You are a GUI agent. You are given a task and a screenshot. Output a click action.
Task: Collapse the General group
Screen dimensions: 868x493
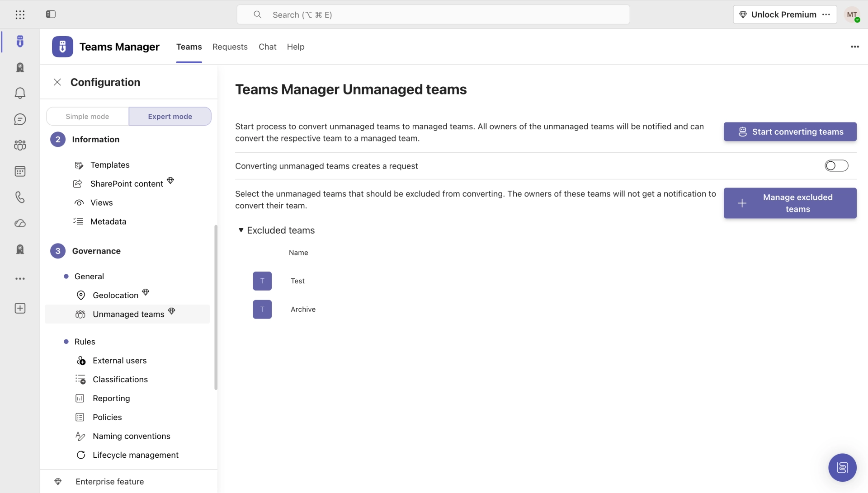(x=89, y=277)
